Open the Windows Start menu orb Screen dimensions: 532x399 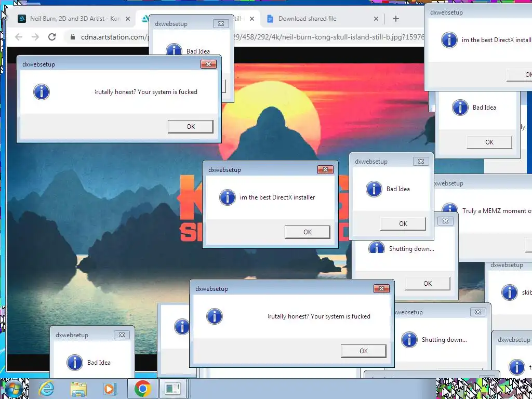(14, 389)
